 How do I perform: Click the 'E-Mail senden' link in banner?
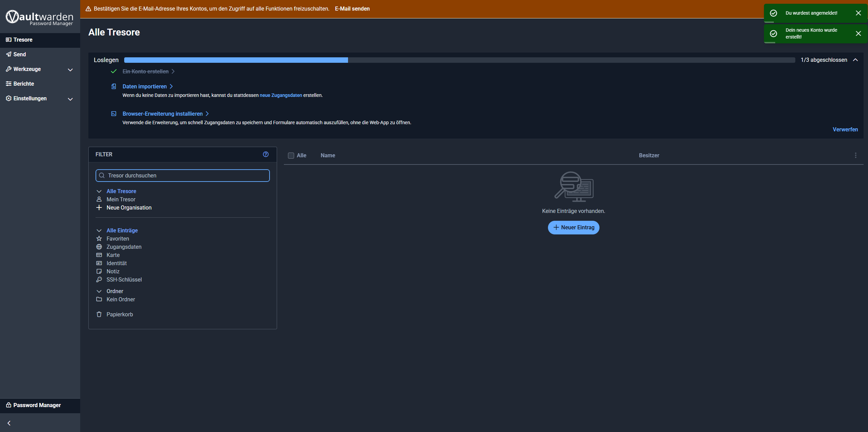pos(352,9)
